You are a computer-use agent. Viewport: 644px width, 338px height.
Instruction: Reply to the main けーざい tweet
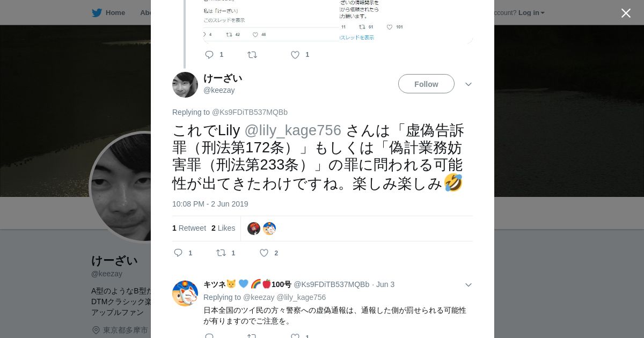tap(179, 253)
